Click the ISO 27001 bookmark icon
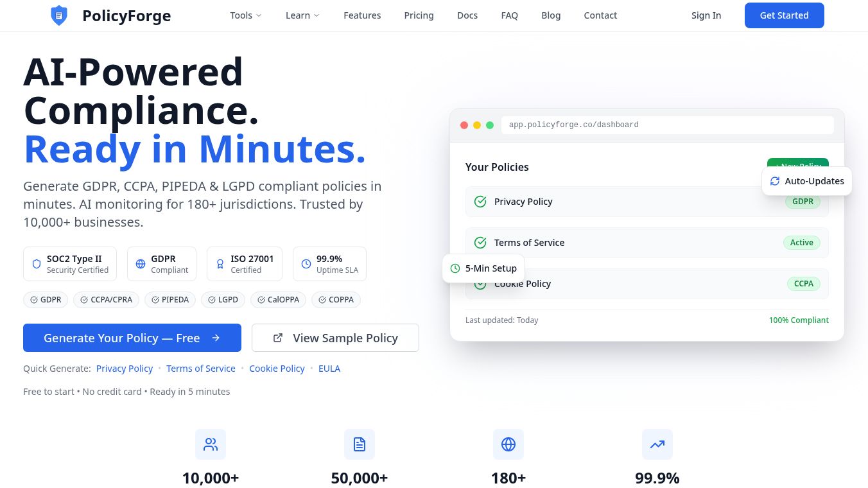 (x=220, y=263)
